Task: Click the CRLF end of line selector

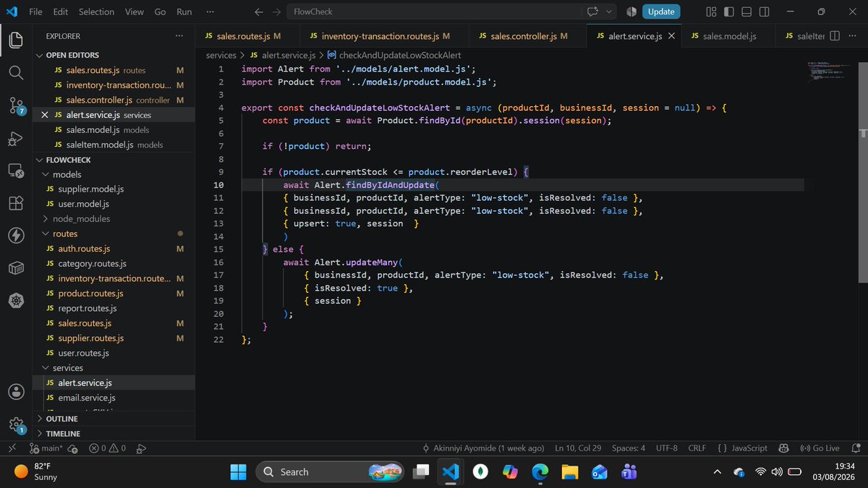Action: click(697, 448)
